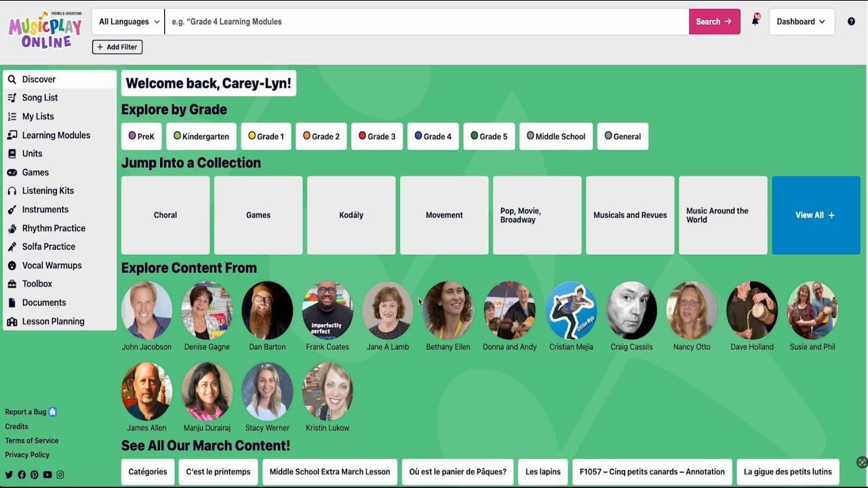Open the Instagram social icon

point(60,475)
